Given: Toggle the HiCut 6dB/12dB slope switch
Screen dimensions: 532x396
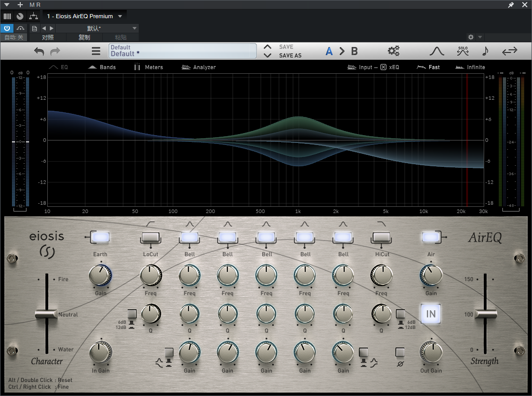Looking at the screenshot, I should coord(401,314).
